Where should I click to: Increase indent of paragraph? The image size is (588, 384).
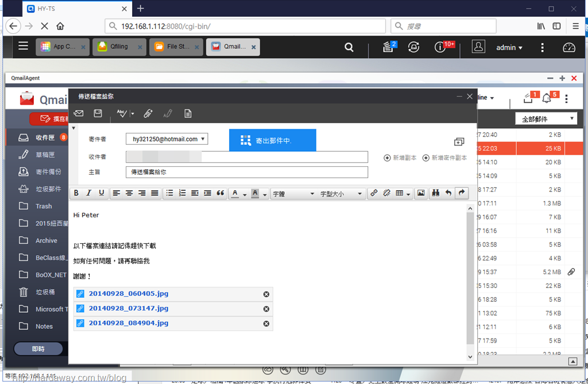(x=207, y=193)
